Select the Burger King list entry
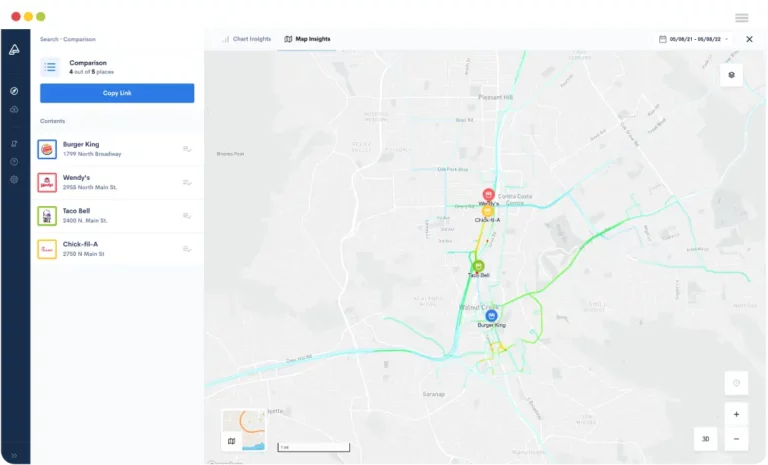 117,149
